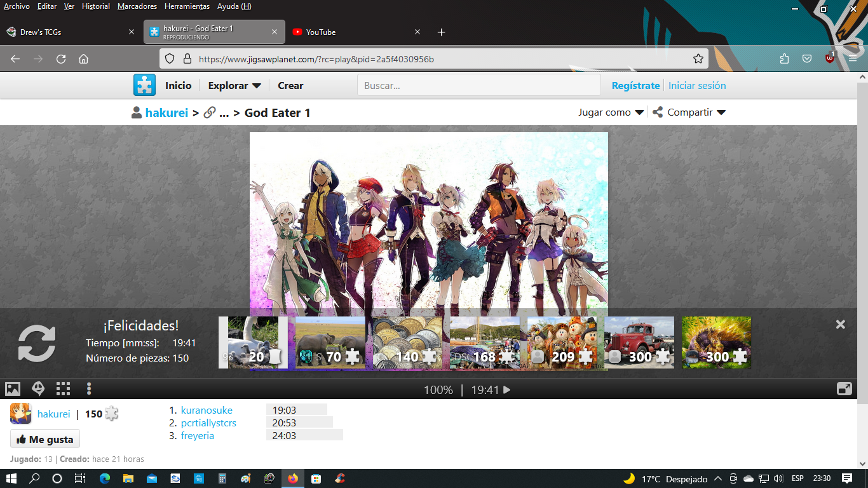Open Microsoft Edge from taskbar
868x488 pixels.
[105, 478]
